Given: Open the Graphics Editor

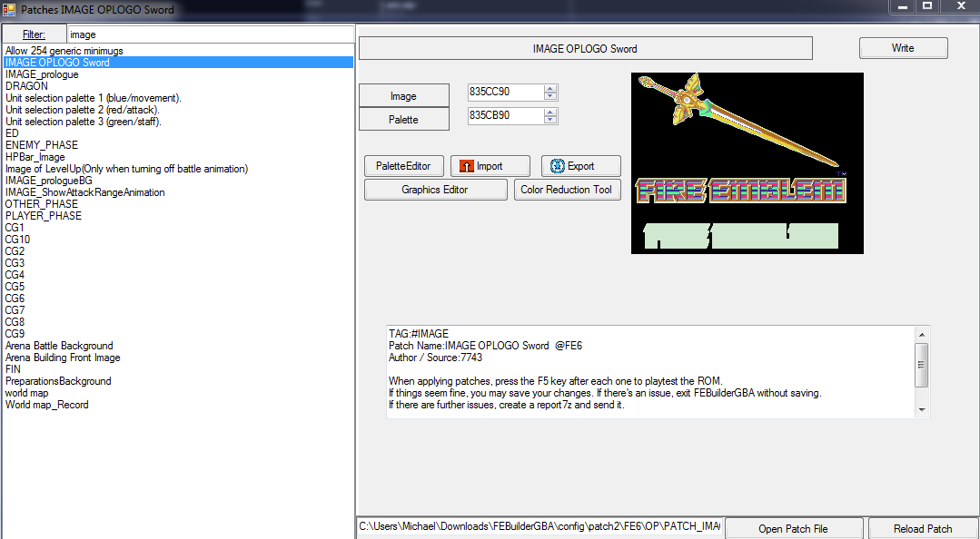Looking at the screenshot, I should click(435, 190).
